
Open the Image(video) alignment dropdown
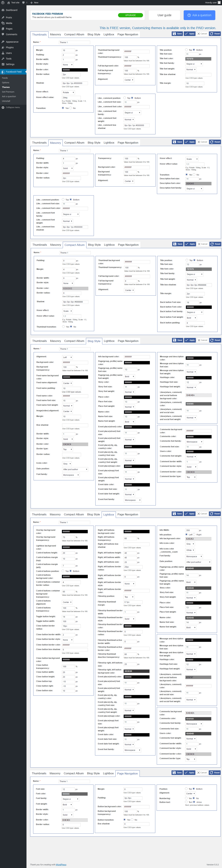pos(68,411)
